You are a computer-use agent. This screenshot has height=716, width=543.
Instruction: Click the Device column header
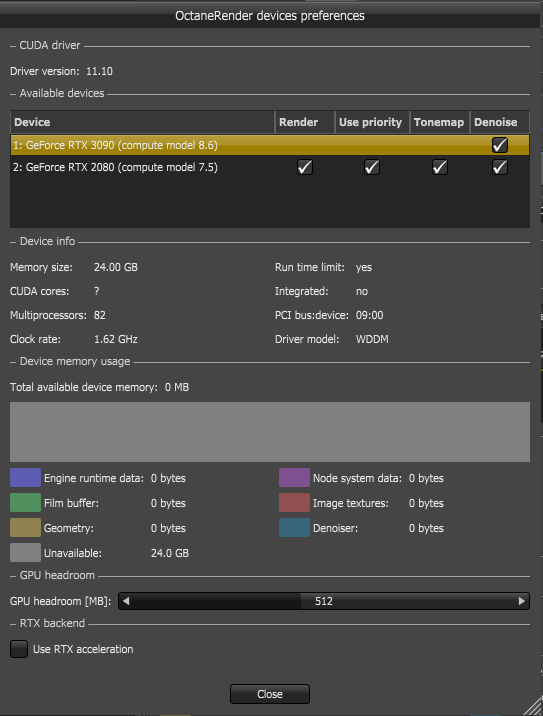coord(142,122)
